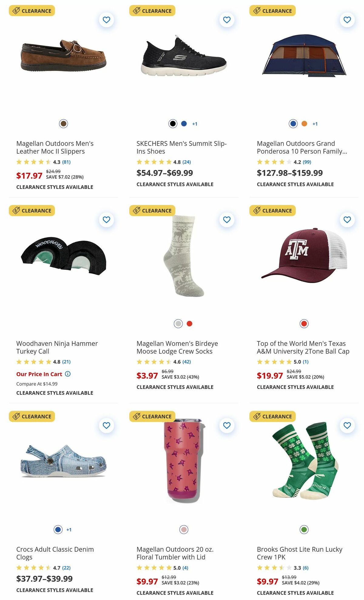Viewport: 364px width, 600px height.
Task: Click the heart icon on the Floral Tumbler
Action: click(x=227, y=425)
